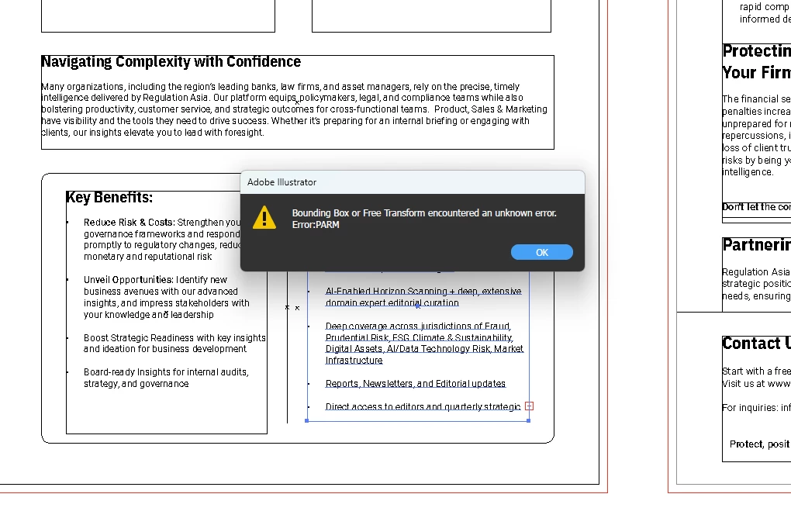
Task: Click the 'Protect, posit' text
Action: (x=760, y=444)
